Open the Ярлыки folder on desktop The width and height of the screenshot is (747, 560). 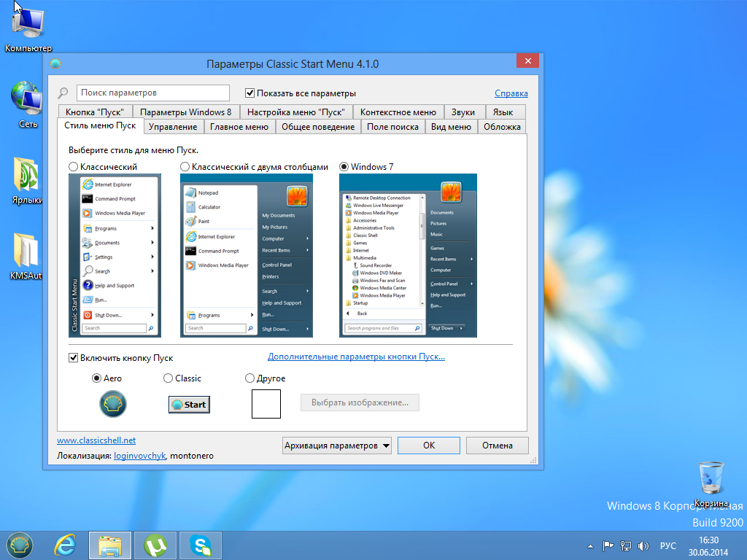click(27, 181)
